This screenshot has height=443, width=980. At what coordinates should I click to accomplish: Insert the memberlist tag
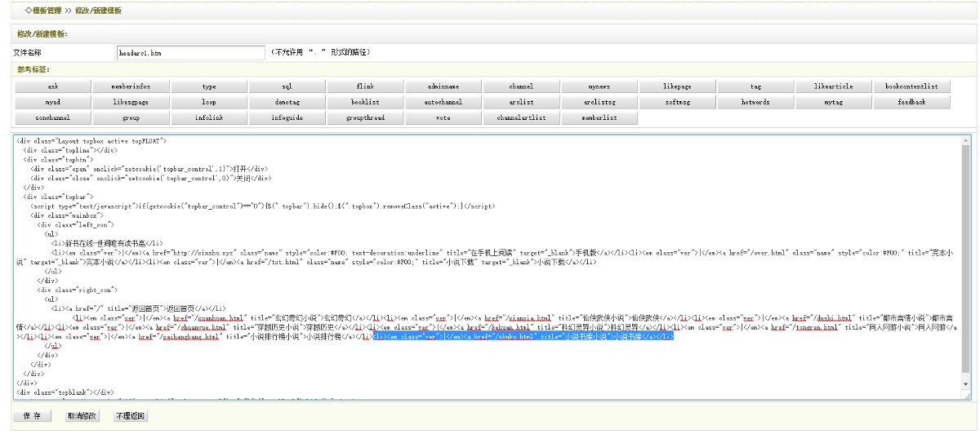coord(599,117)
